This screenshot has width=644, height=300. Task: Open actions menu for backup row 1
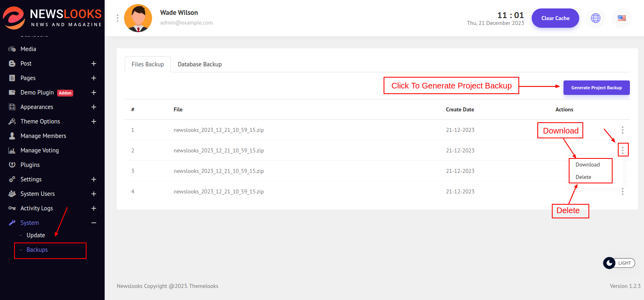[x=622, y=130]
